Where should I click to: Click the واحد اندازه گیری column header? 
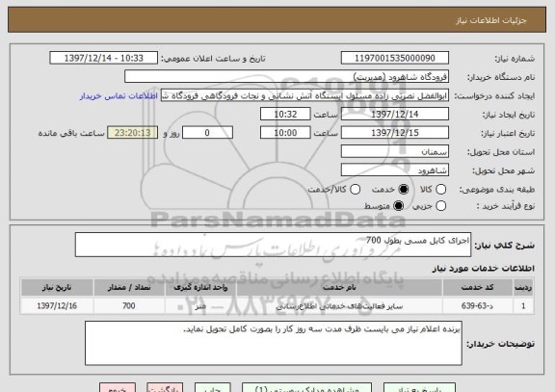(x=200, y=288)
